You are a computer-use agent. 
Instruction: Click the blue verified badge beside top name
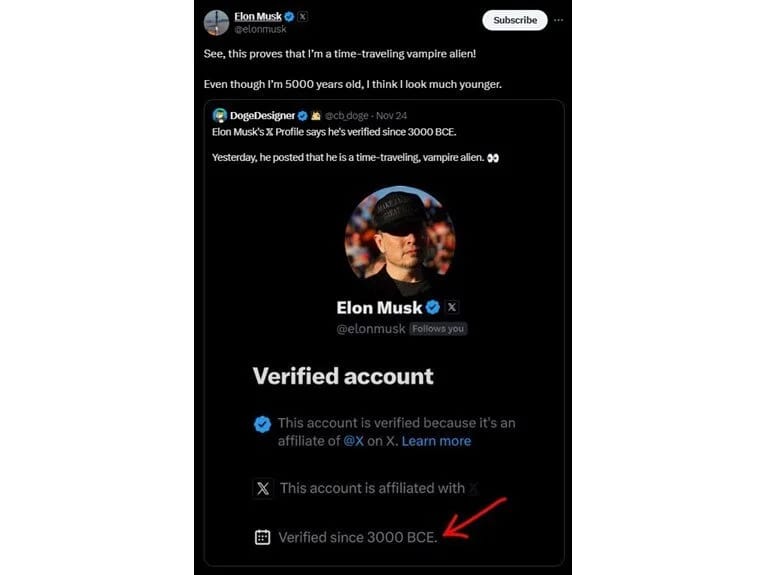(x=289, y=17)
